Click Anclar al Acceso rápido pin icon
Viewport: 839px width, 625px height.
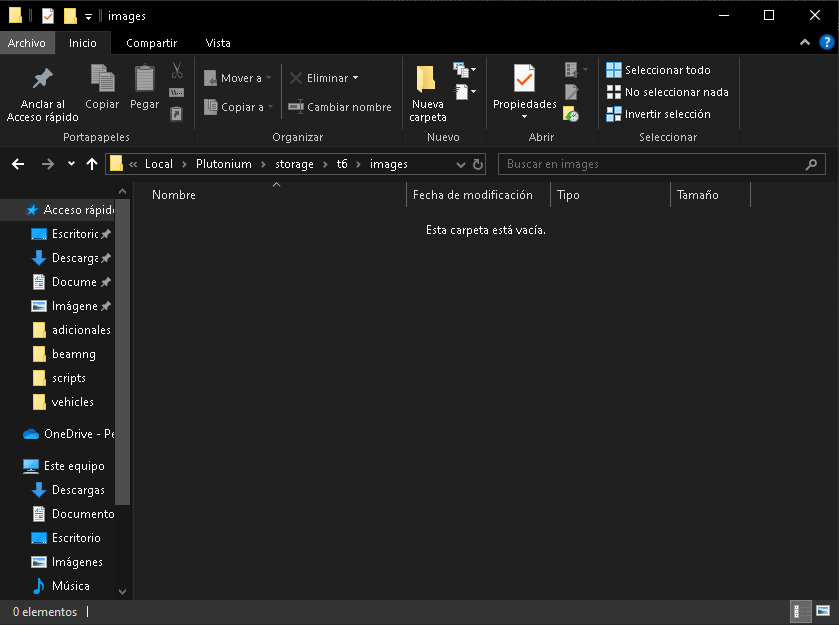coord(42,79)
